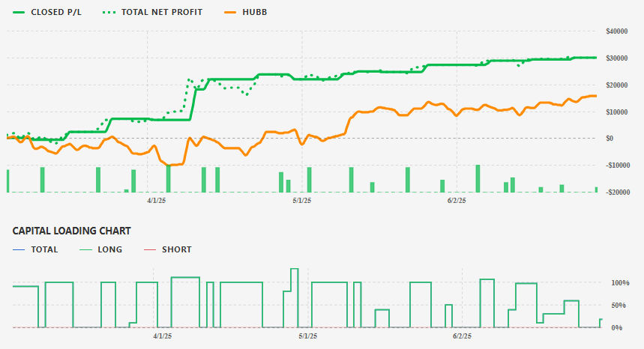
Task: Toggle the SHORT capital loading legend
Action: click(x=168, y=249)
